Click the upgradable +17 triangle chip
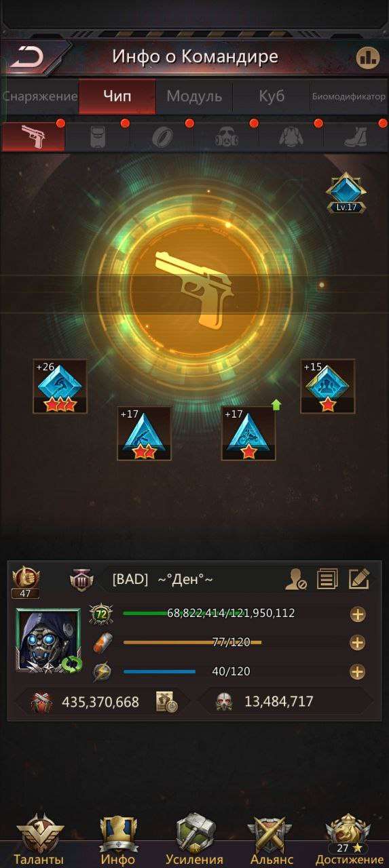Viewport: 389px width, 868px height. pyautogui.click(x=248, y=433)
